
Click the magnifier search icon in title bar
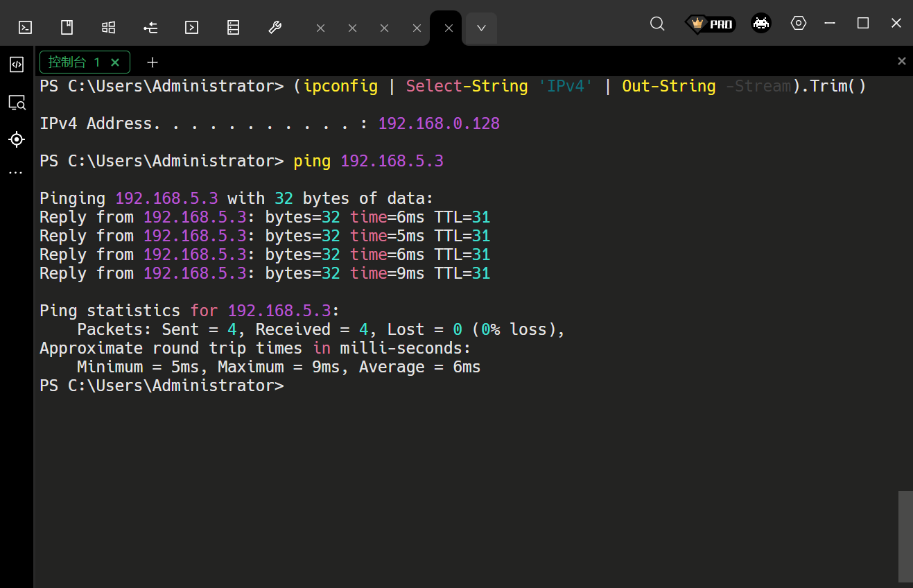[x=657, y=24]
